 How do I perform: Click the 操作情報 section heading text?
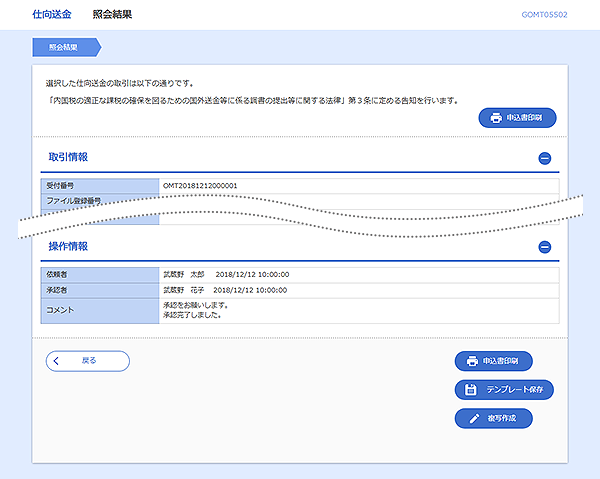68,246
